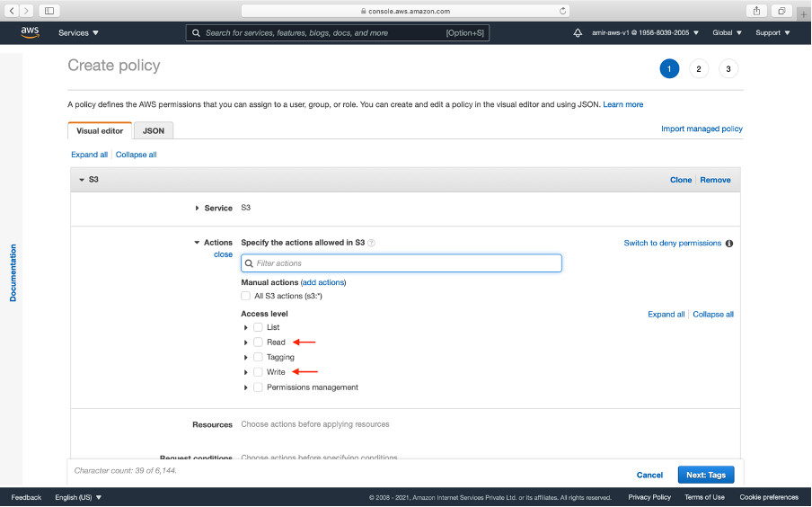Viewport: 812px width, 507px height.
Task: Click the Cancel button
Action: coord(649,475)
